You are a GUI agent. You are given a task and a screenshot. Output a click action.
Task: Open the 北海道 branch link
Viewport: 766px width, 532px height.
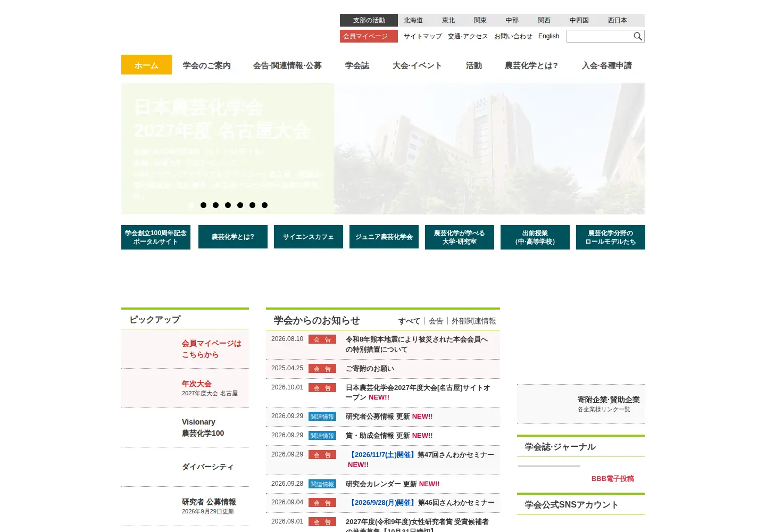[x=413, y=20]
